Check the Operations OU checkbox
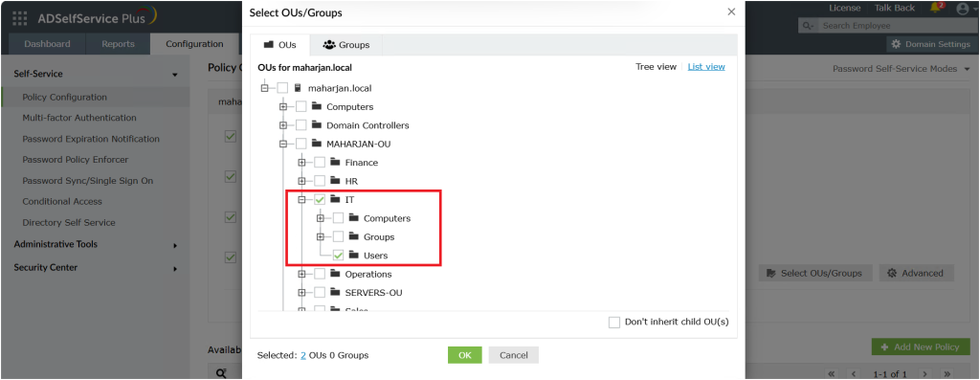This screenshot has height=380, width=980. pyautogui.click(x=320, y=274)
